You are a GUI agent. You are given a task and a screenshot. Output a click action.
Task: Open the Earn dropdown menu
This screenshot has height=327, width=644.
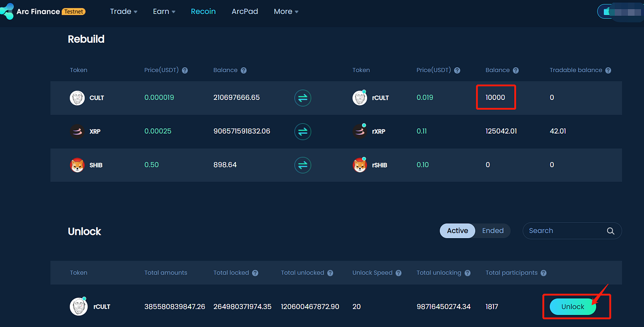point(164,12)
